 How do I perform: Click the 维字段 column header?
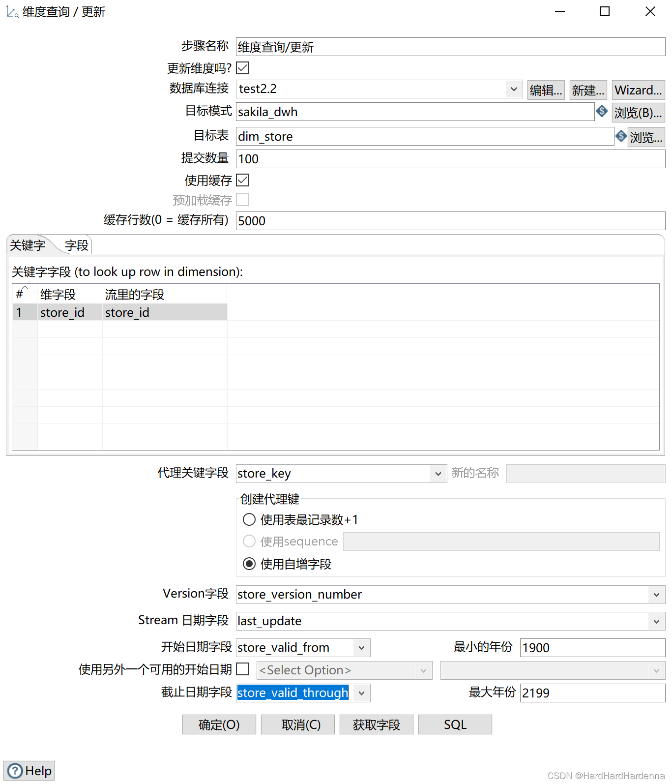coord(70,294)
